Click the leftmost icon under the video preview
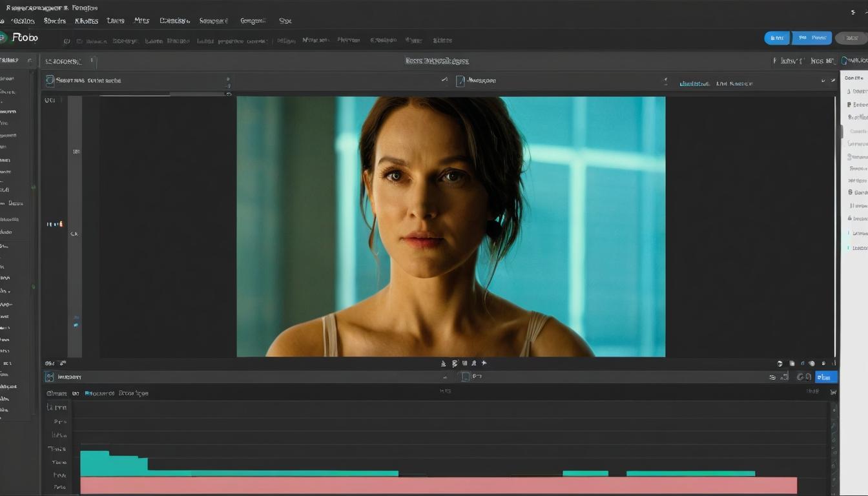Viewport: 868px width, 496px height. [444, 364]
